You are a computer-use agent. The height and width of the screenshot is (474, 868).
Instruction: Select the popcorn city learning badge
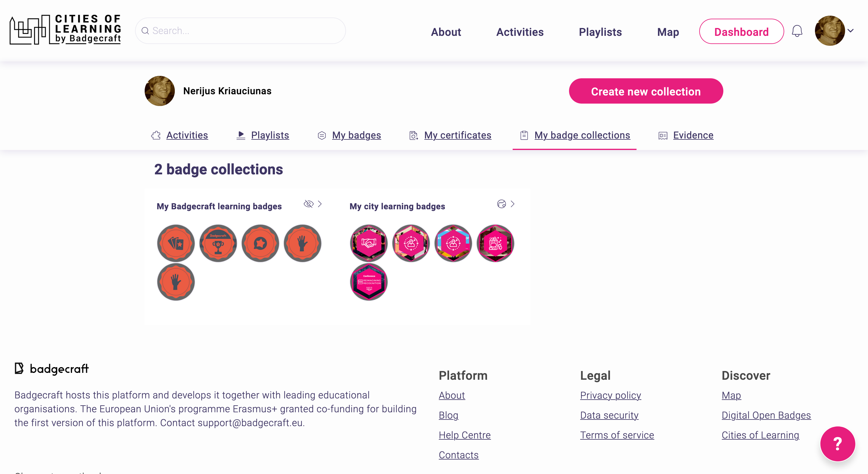click(495, 243)
